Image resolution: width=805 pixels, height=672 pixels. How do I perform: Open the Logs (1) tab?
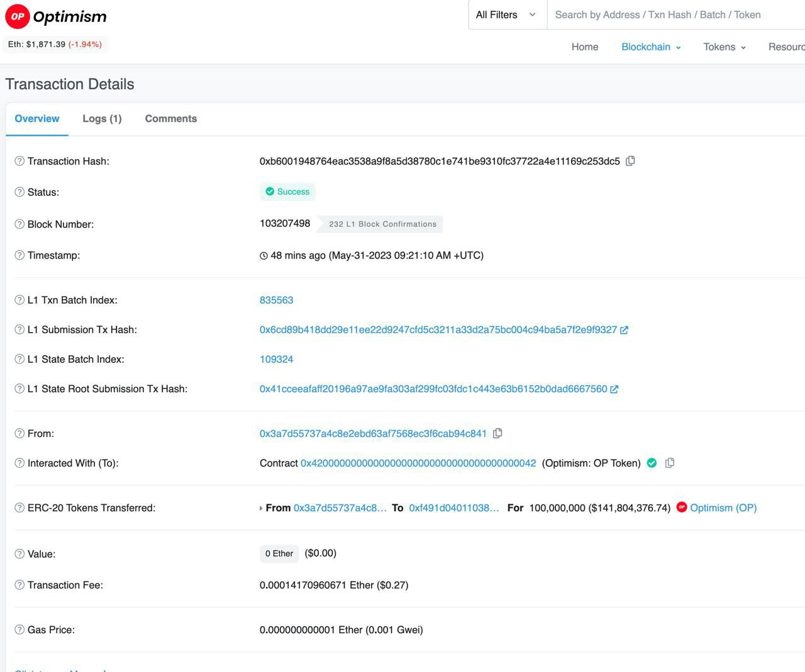coord(102,118)
